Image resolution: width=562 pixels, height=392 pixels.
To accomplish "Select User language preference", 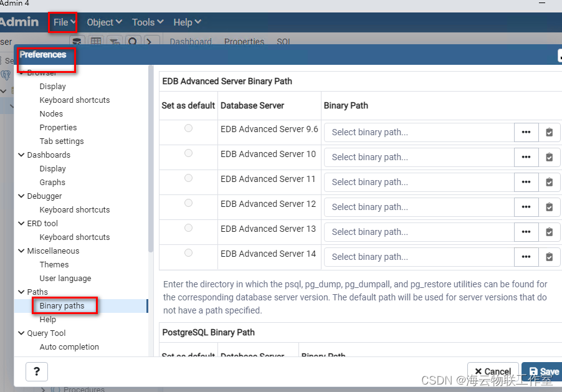I will (x=65, y=279).
